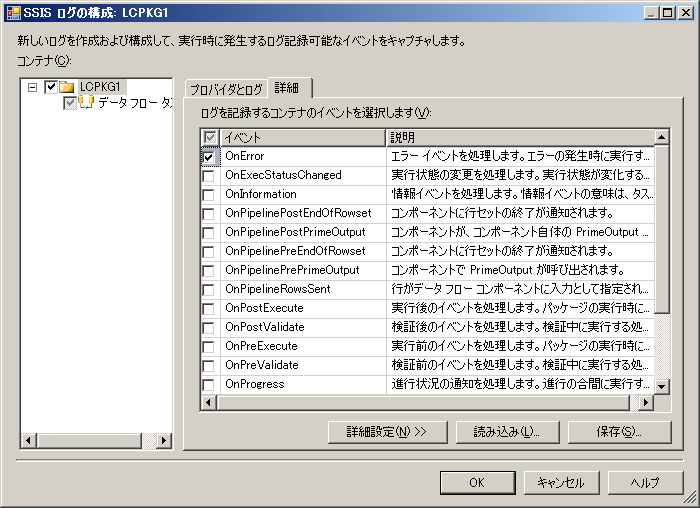Open help with ヘルプ button
Viewport: 700px width, 508px height.
[x=645, y=483]
